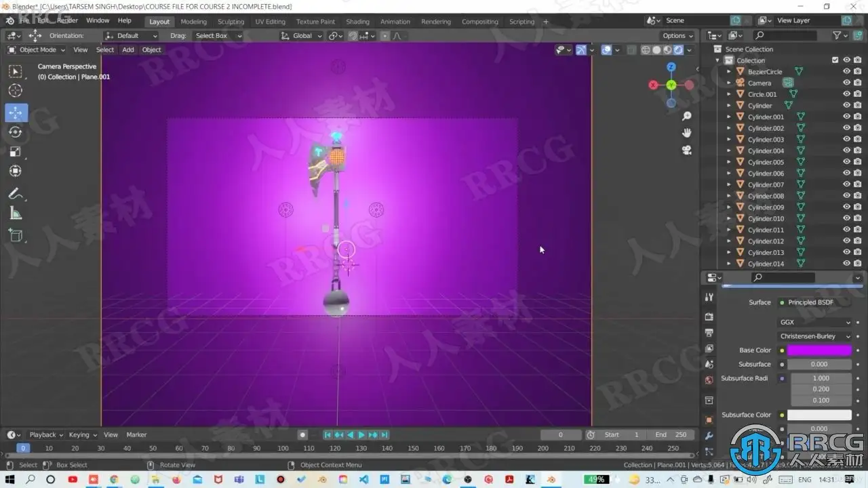
Task: Open the Global transform orientation dropdown
Action: coord(302,35)
